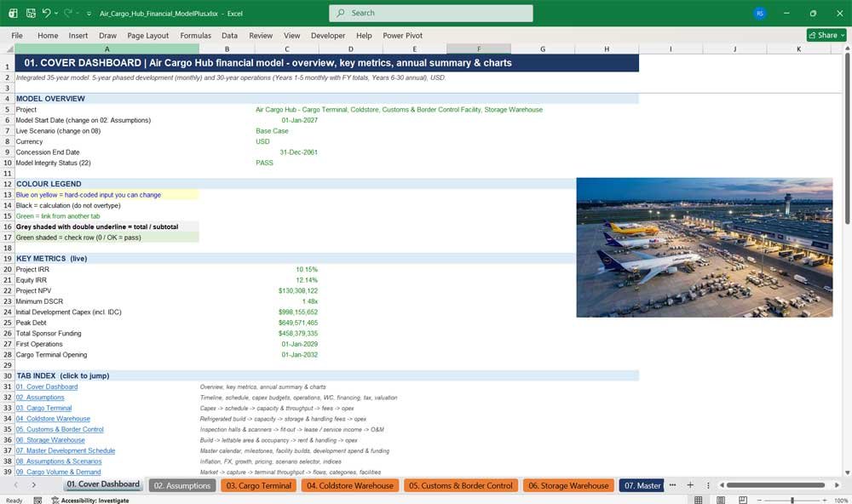This screenshot has height=504, width=852.
Task: Click the Save icon in quick access toolbar
Action: (x=31, y=13)
